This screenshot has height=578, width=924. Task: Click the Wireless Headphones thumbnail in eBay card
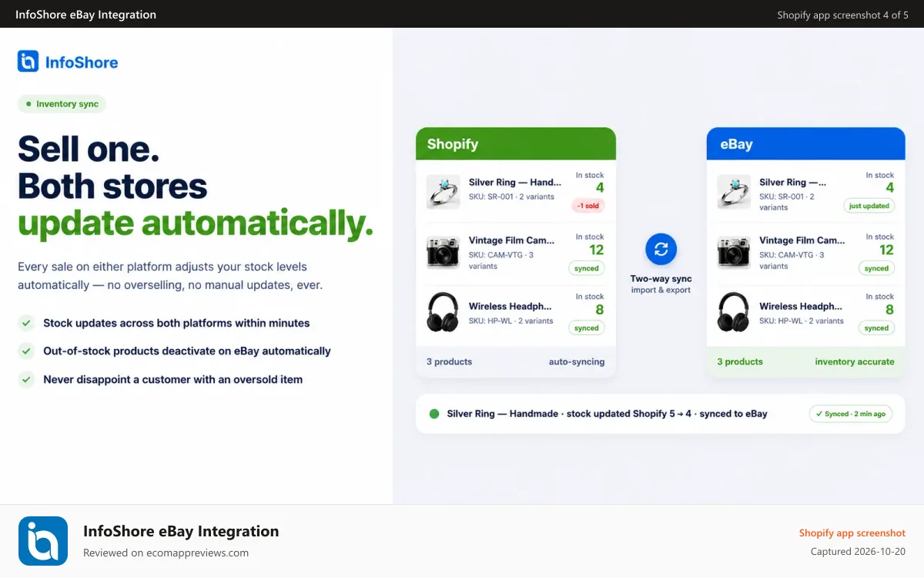click(733, 311)
